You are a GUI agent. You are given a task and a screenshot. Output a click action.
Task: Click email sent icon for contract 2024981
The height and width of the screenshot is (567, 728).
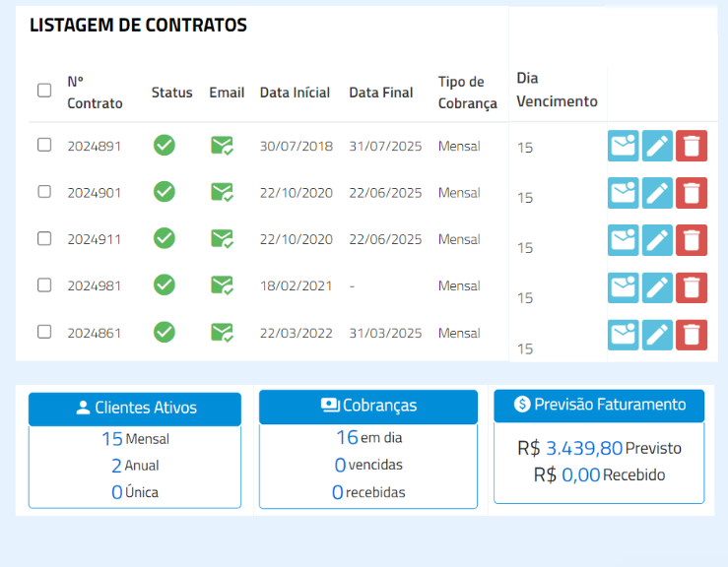(x=222, y=285)
